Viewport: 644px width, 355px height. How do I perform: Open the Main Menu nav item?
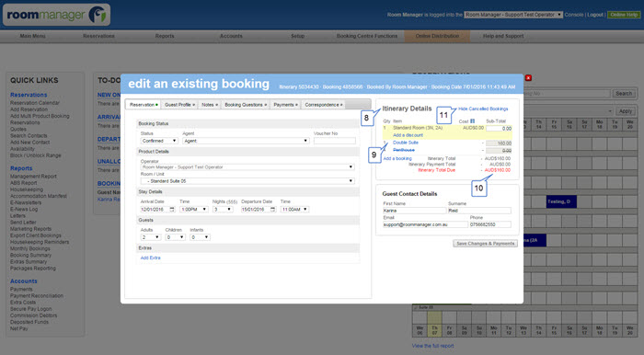[x=32, y=36]
